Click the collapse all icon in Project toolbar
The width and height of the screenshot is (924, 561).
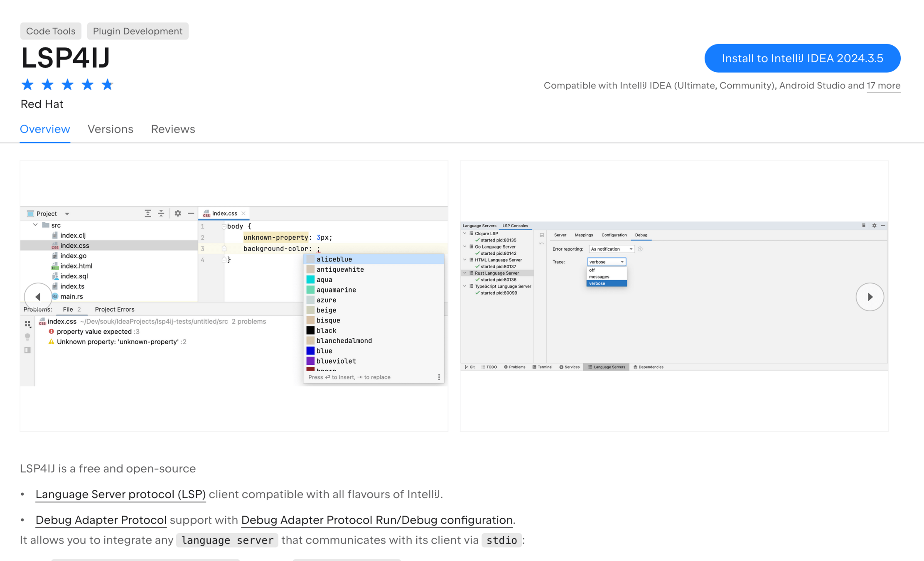[x=161, y=213]
